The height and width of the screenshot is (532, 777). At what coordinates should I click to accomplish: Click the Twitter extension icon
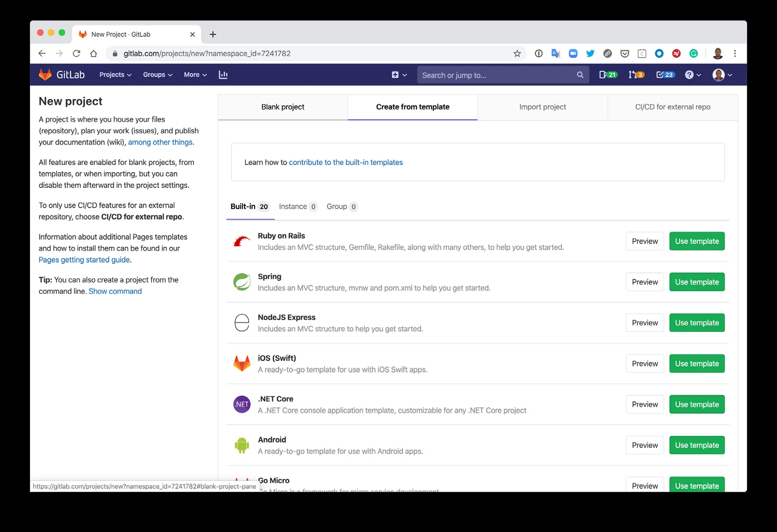[590, 54]
